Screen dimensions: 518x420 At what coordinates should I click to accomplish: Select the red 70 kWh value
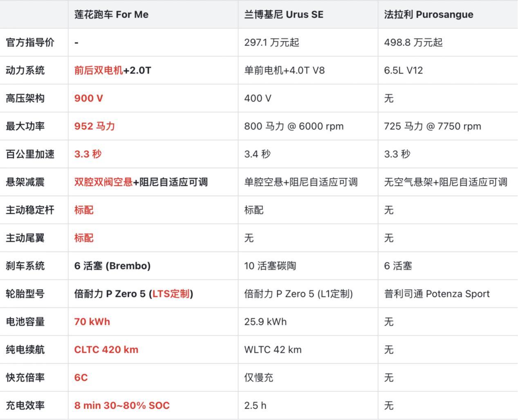(92, 322)
